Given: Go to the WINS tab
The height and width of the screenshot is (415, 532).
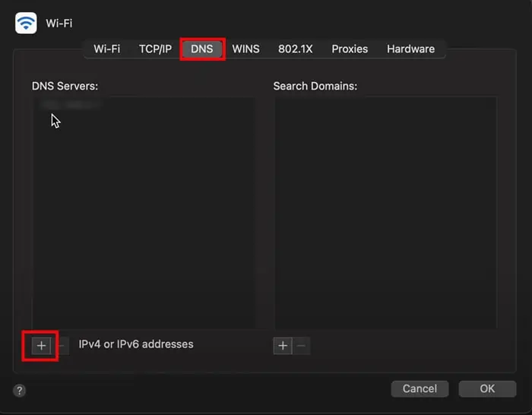Looking at the screenshot, I should pos(245,49).
